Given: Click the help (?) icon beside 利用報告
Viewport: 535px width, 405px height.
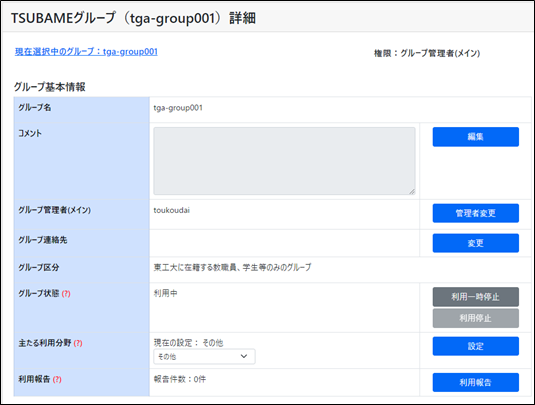Looking at the screenshot, I should [57, 379].
